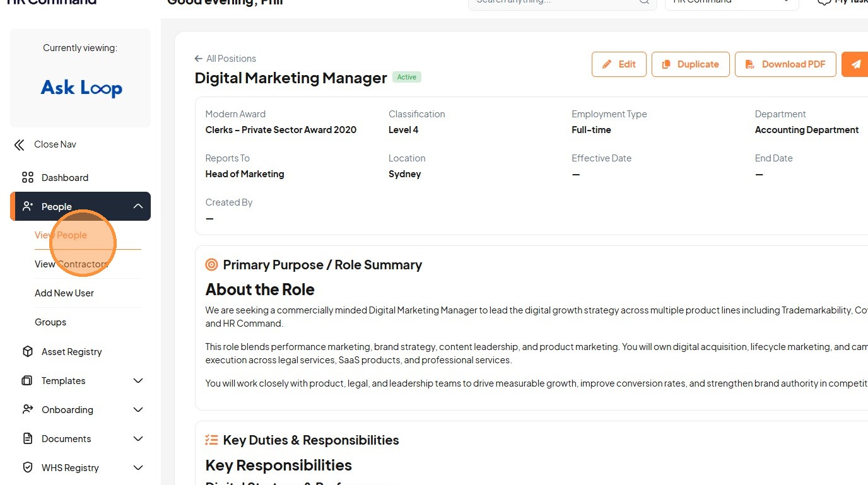The height and width of the screenshot is (485, 868).
Task: Click the Dashboard grid icon
Action: coord(28,177)
